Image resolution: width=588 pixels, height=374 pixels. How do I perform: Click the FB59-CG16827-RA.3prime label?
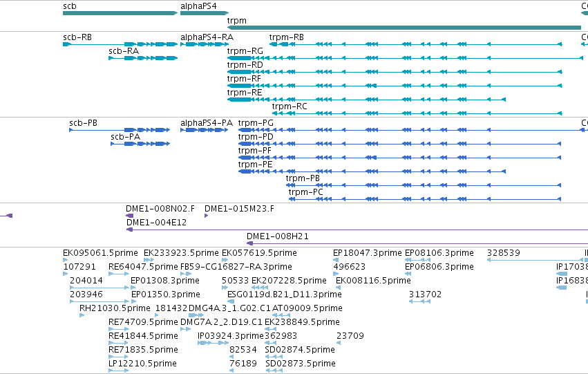236,267
